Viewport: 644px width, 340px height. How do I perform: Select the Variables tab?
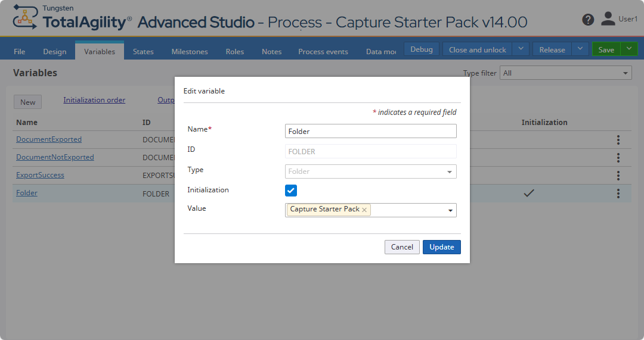(x=100, y=51)
